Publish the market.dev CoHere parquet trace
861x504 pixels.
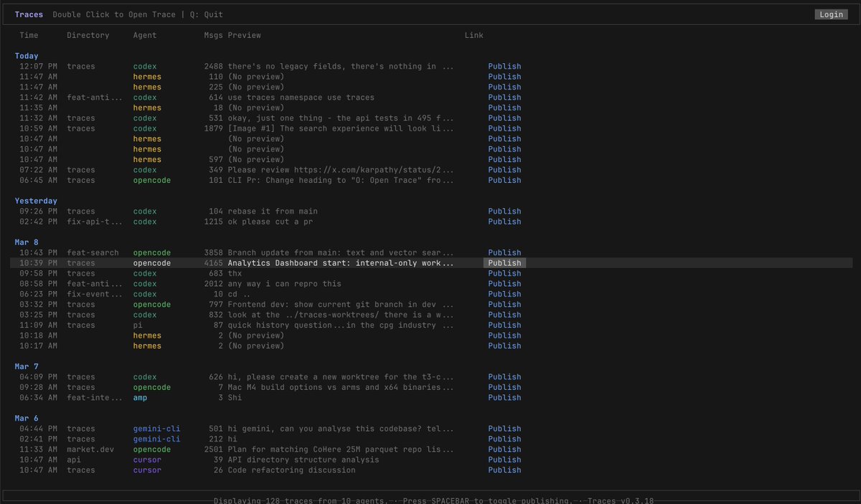(x=504, y=450)
